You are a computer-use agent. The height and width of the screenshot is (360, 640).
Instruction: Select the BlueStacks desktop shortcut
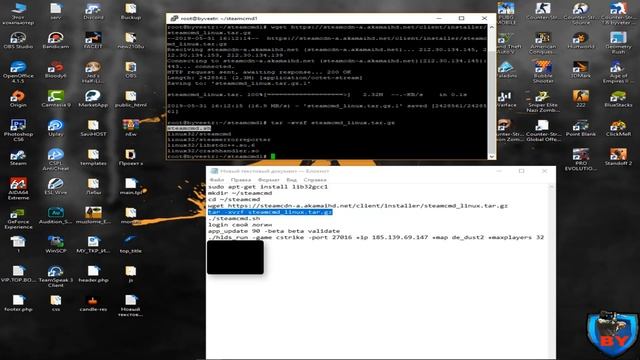(618, 99)
